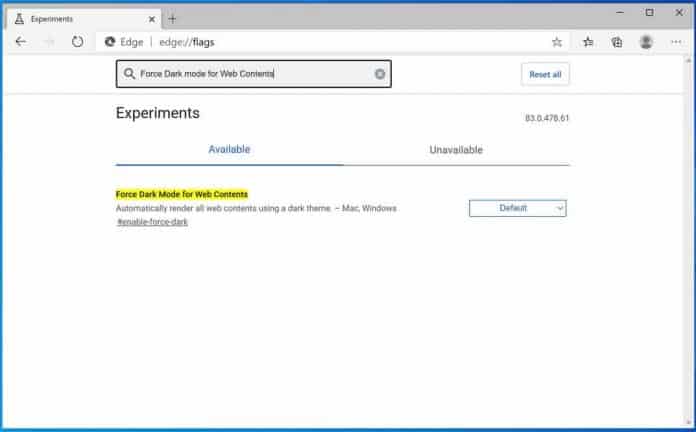The width and height of the screenshot is (696, 432).
Task: Open the Collections icon
Action: click(x=617, y=42)
